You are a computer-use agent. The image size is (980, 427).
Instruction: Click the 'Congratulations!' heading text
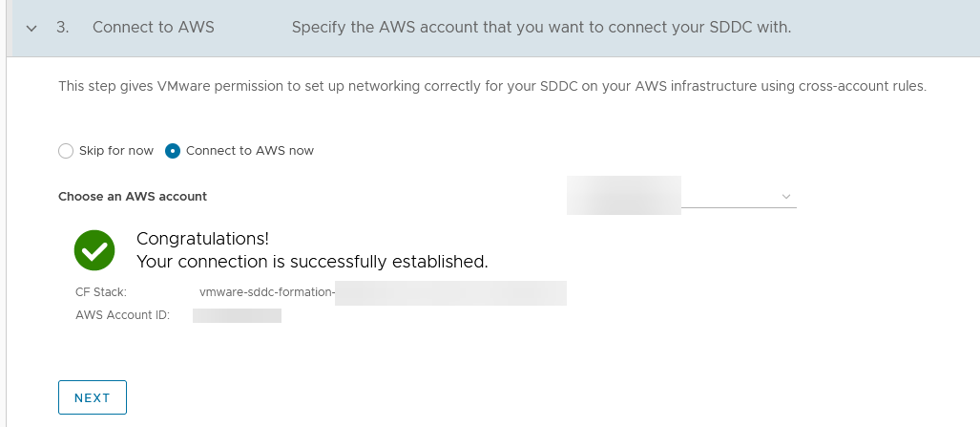click(202, 239)
